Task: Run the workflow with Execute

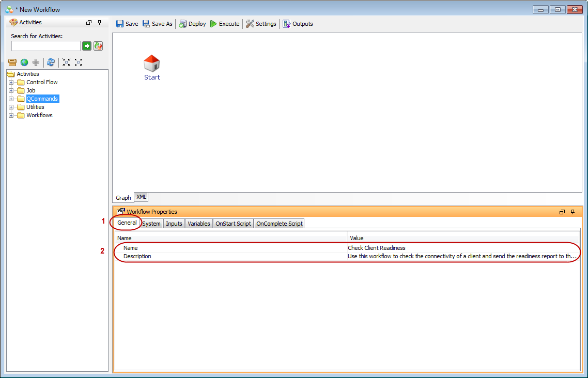Action: 225,24
